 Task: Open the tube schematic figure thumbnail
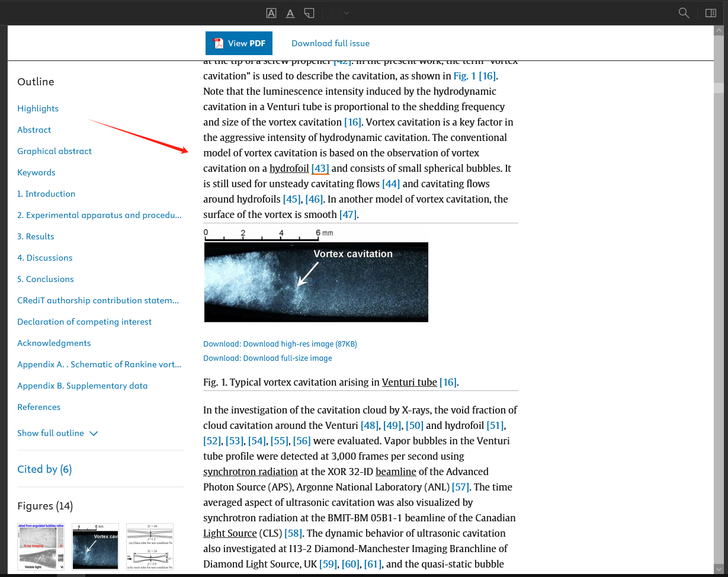[x=150, y=547]
